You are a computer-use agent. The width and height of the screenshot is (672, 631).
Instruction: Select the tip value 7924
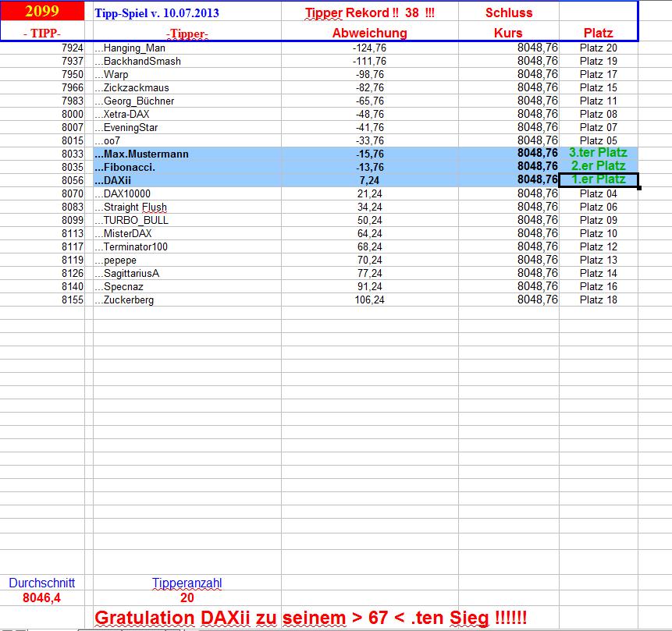click(72, 48)
